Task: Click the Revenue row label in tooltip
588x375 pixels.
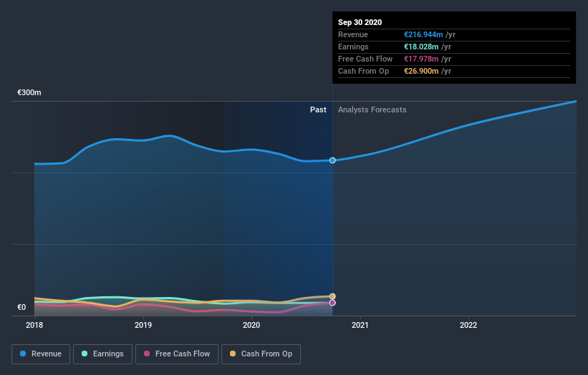Action: coord(353,34)
